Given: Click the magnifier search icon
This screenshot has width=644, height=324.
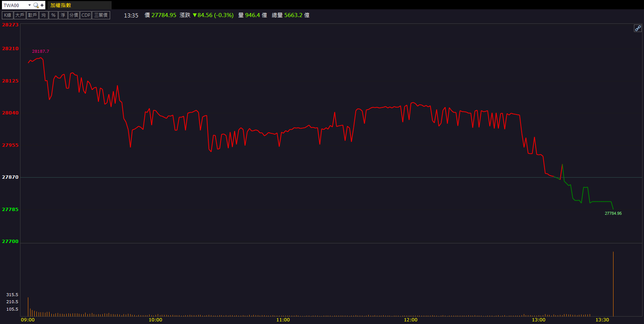Looking at the screenshot, I should pyautogui.click(x=36, y=5).
